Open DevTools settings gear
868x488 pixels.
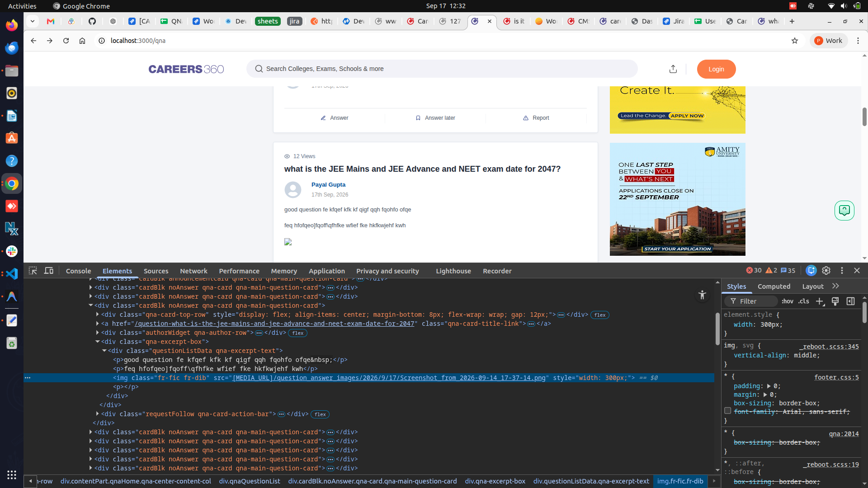pyautogui.click(x=826, y=271)
